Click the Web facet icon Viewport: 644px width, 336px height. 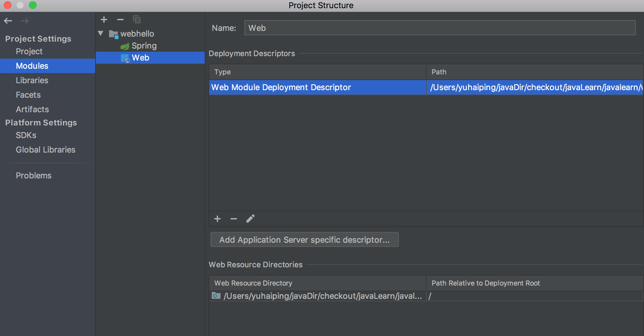[125, 58]
